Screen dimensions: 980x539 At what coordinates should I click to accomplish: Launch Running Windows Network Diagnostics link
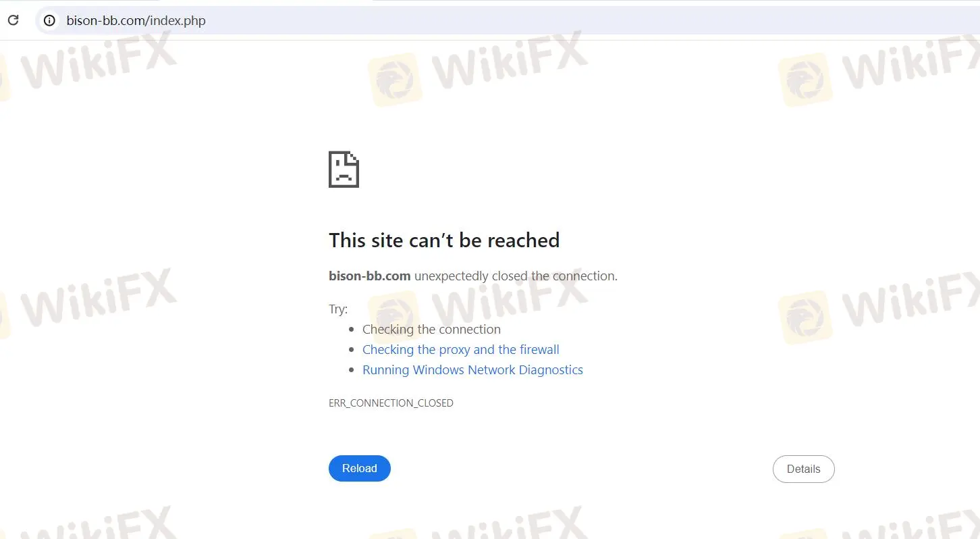[472, 370]
